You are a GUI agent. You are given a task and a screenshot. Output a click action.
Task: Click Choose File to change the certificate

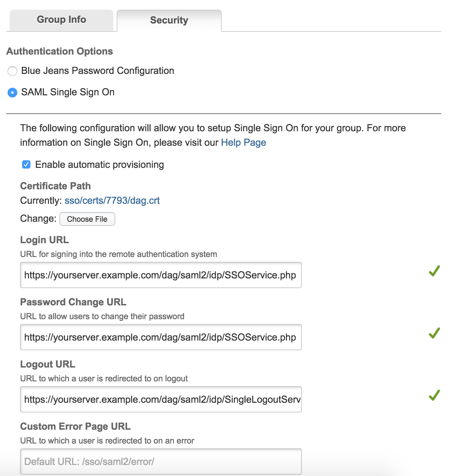tap(87, 219)
